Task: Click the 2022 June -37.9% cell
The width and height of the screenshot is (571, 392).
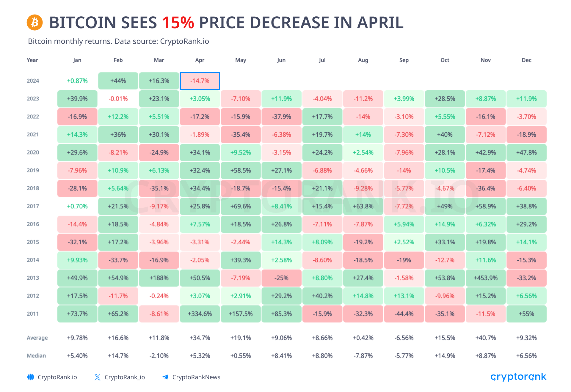Action: tap(281, 117)
